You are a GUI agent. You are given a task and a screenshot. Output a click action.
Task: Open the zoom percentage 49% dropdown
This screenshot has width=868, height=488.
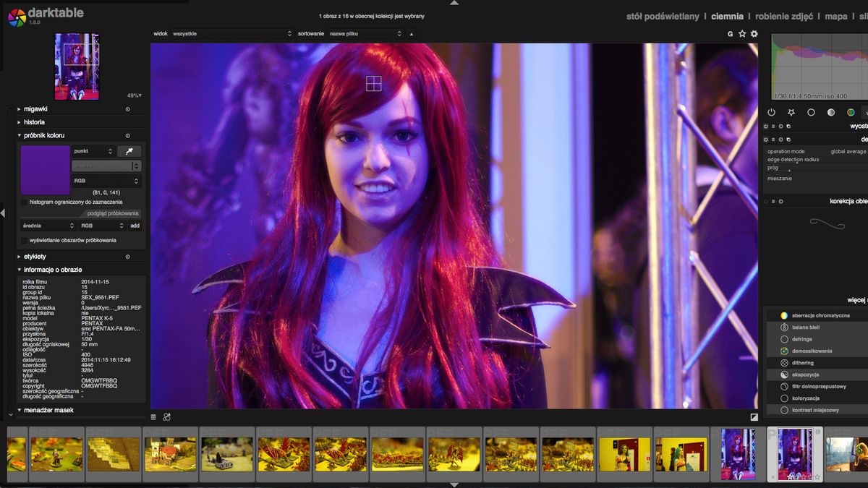[x=134, y=95]
